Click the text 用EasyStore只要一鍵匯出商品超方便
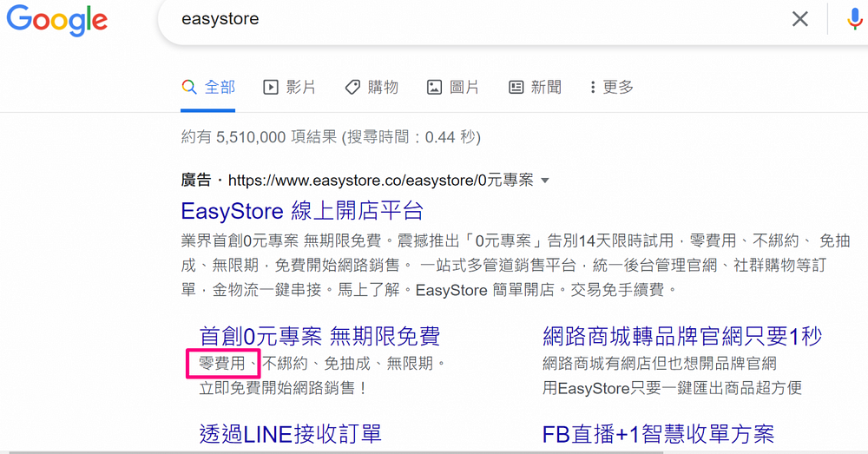868x454 pixels. 672,388
